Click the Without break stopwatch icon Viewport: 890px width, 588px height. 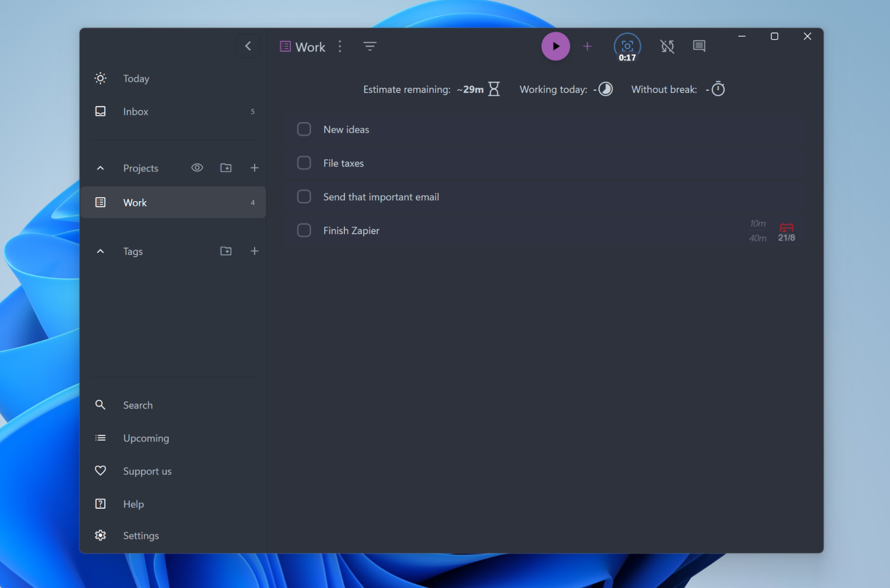click(x=718, y=89)
